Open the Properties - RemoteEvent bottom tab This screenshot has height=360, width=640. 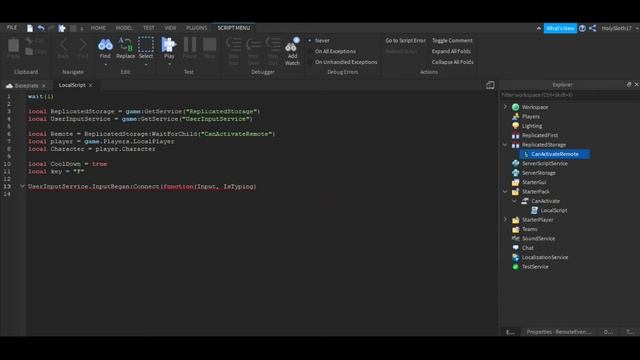(559, 332)
